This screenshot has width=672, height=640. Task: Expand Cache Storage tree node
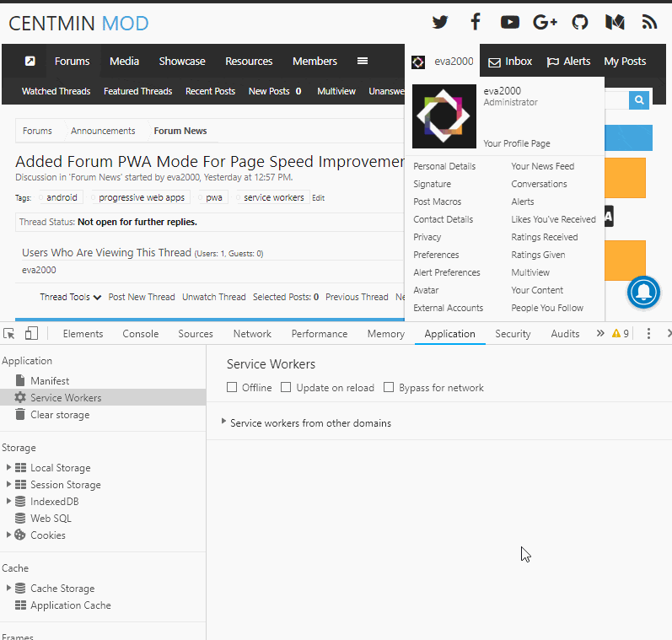pos(8,588)
